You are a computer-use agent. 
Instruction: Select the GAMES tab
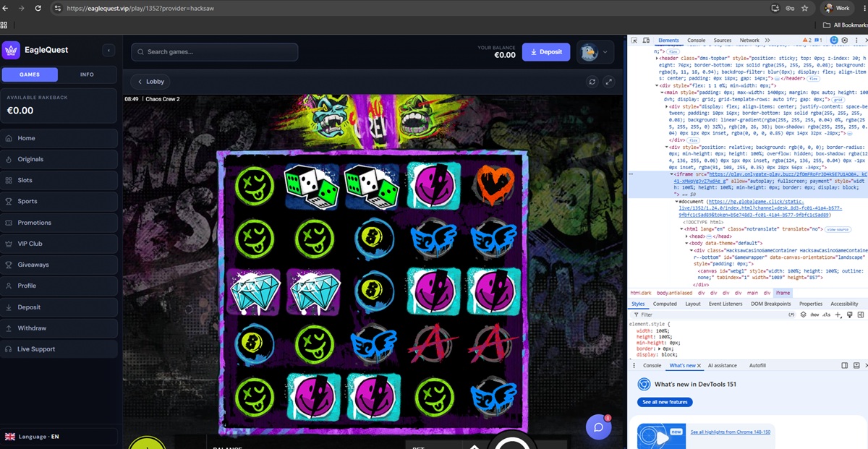click(30, 74)
